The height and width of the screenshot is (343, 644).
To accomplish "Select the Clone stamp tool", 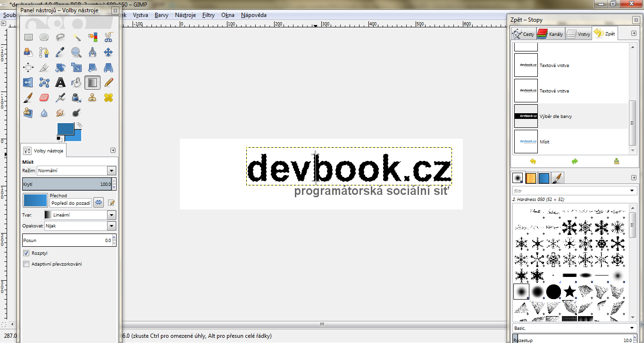I will [92, 98].
